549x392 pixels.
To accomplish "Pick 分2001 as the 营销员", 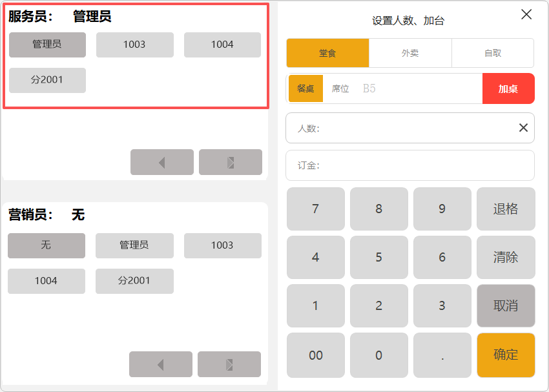I will click(134, 281).
